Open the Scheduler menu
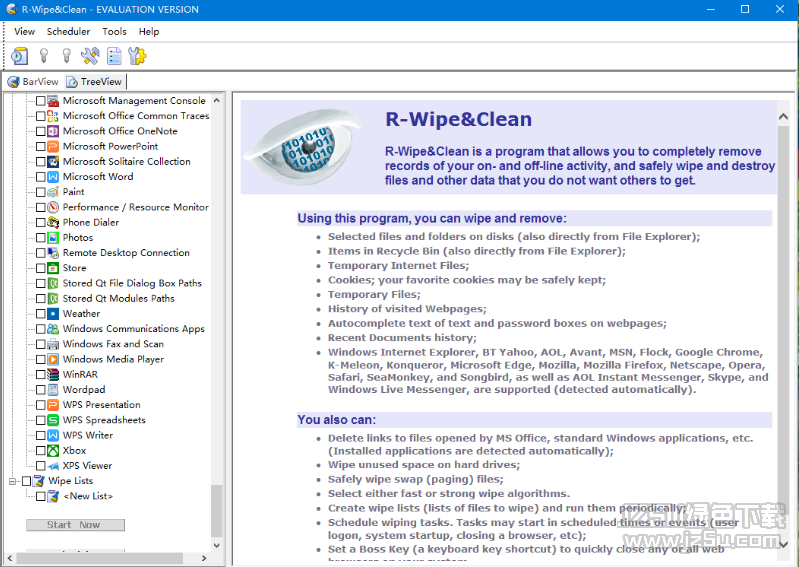 pos(68,32)
